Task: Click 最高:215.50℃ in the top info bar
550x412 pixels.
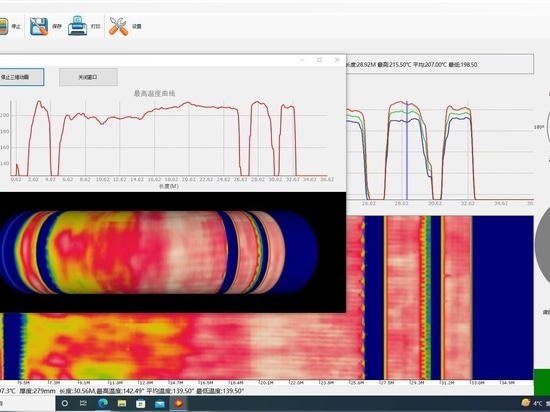Action: 394,65
